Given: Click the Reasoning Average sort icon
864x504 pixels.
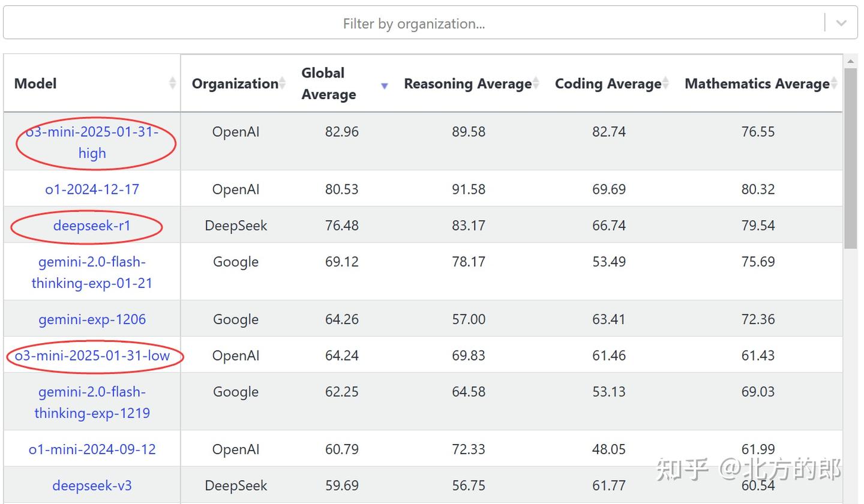Looking at the screenshot, I should (x=536, y=83).
